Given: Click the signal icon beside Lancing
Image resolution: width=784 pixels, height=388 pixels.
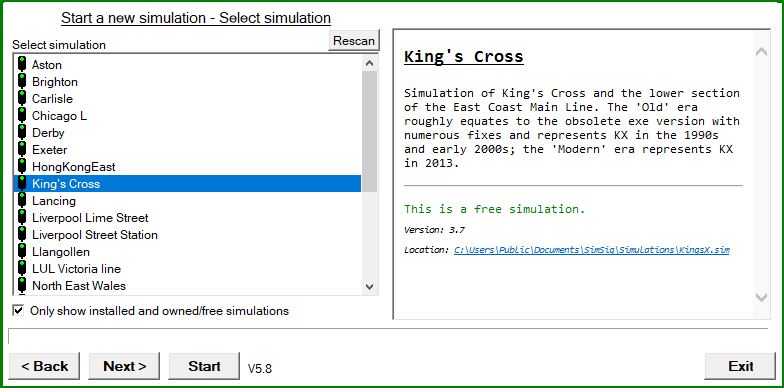Looking at the screenshot, I should pyautogui.click(x=22, y=200).
